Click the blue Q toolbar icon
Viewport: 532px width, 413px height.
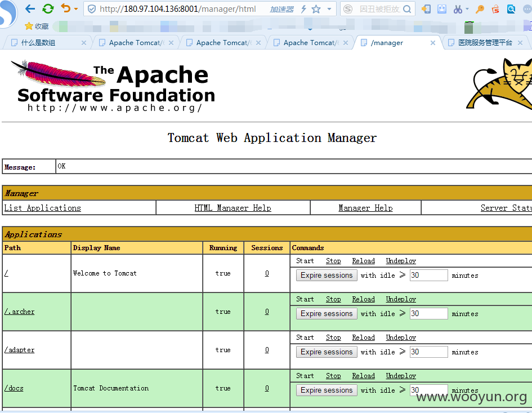tap(511, 9)
